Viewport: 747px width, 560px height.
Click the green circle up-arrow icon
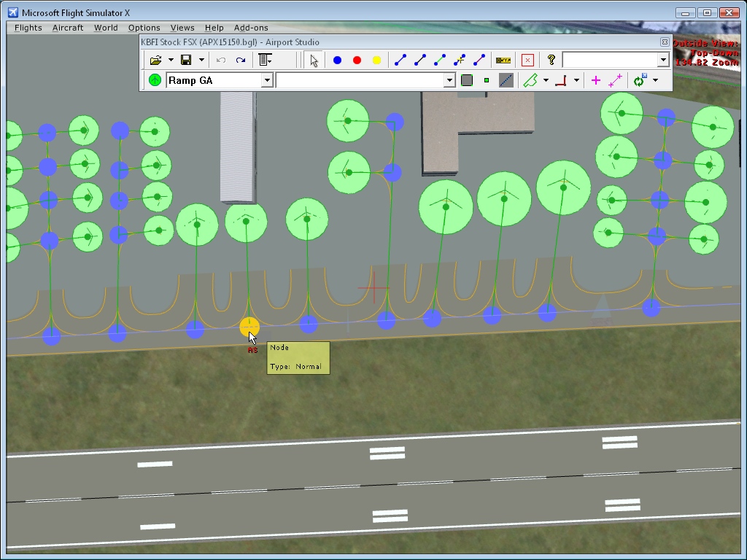pos(155,80)
